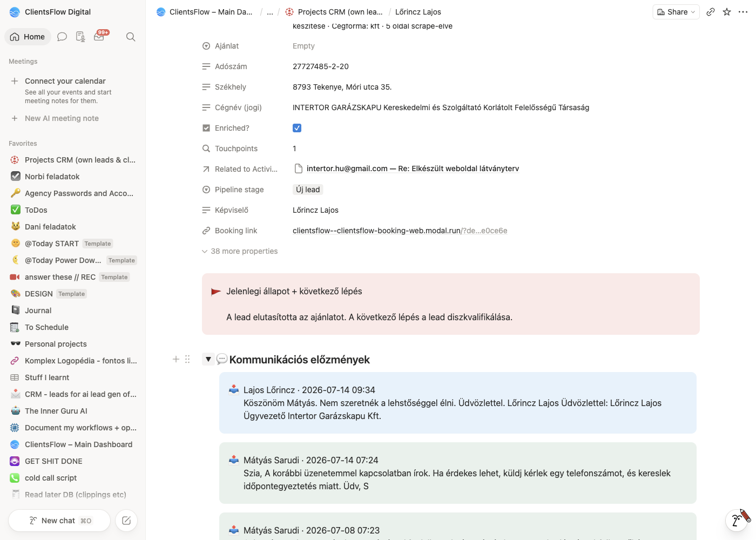Open Pipeline stage Új lead selector
756x540 pixels.
pos(308,190)
